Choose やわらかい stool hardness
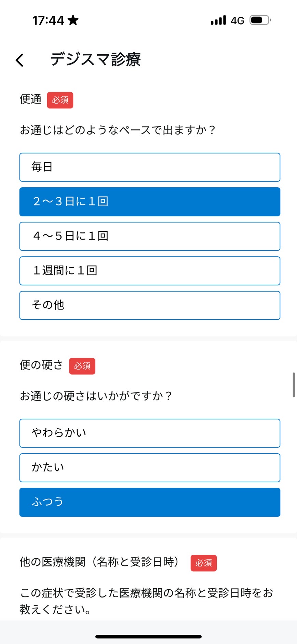 (150, 433)
